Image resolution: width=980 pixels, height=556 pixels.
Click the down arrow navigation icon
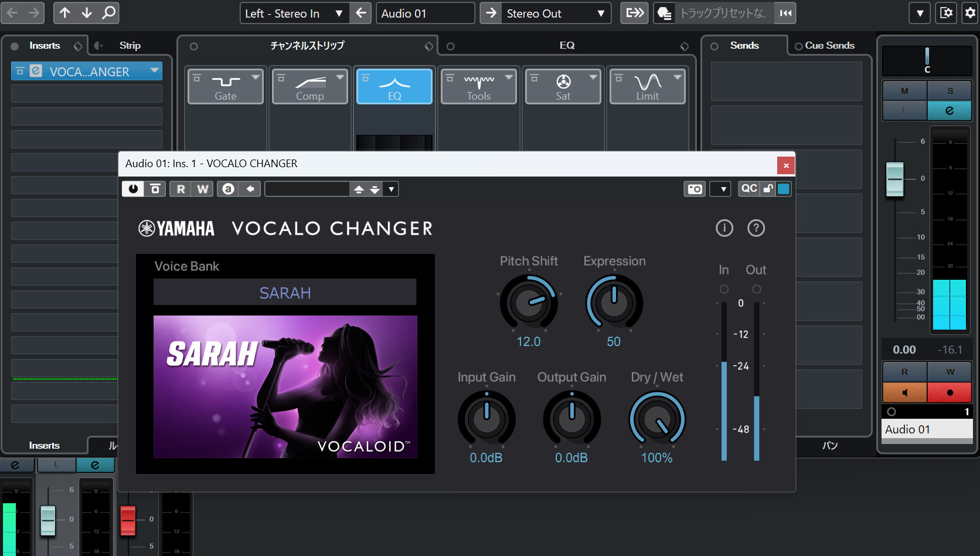(87, 13)
